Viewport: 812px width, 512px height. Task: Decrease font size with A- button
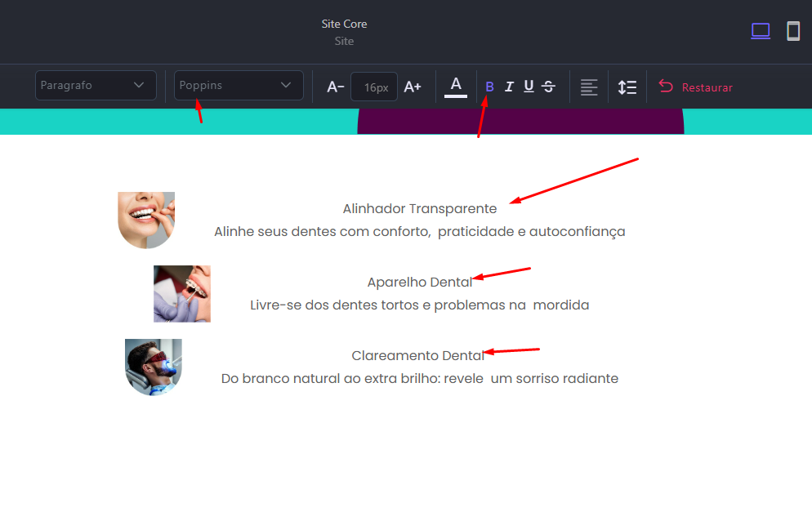click(x=335, y=87)
